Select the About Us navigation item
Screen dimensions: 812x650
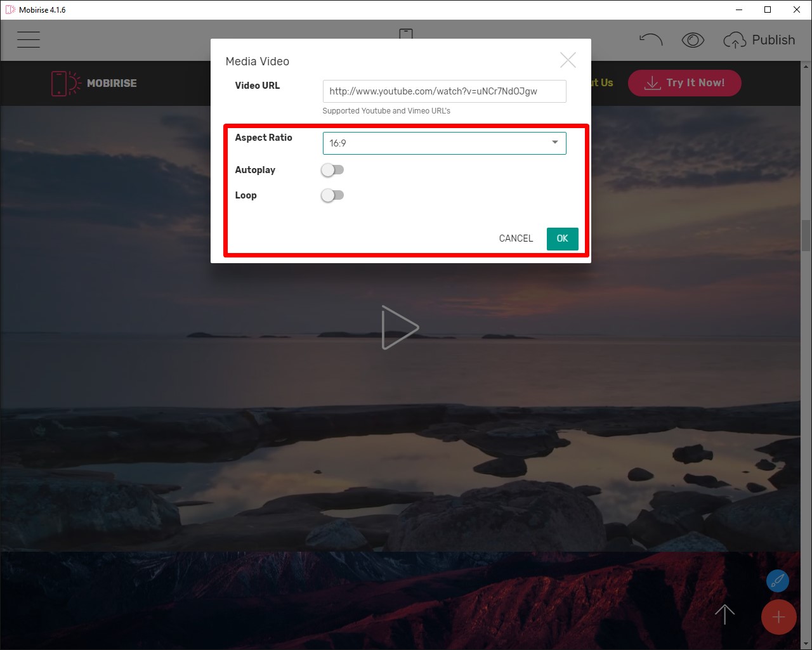click(599, 82)
